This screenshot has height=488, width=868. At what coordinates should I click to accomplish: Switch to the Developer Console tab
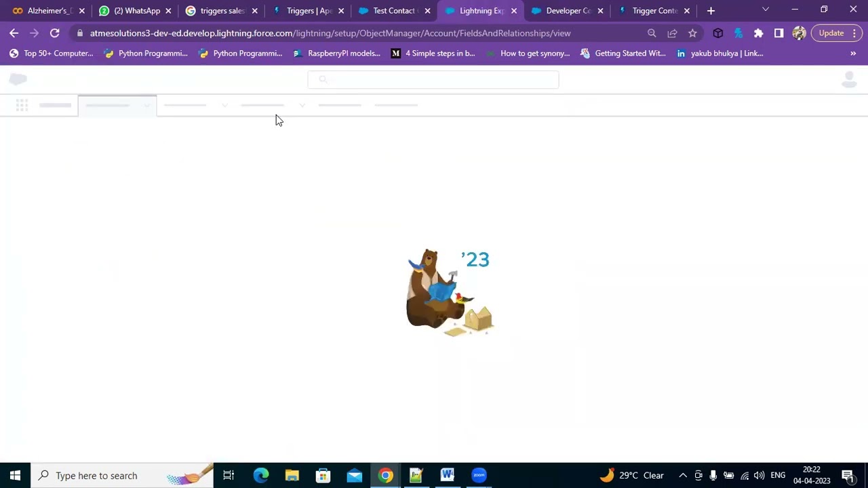pyautogui.click(x=568, y=11)
